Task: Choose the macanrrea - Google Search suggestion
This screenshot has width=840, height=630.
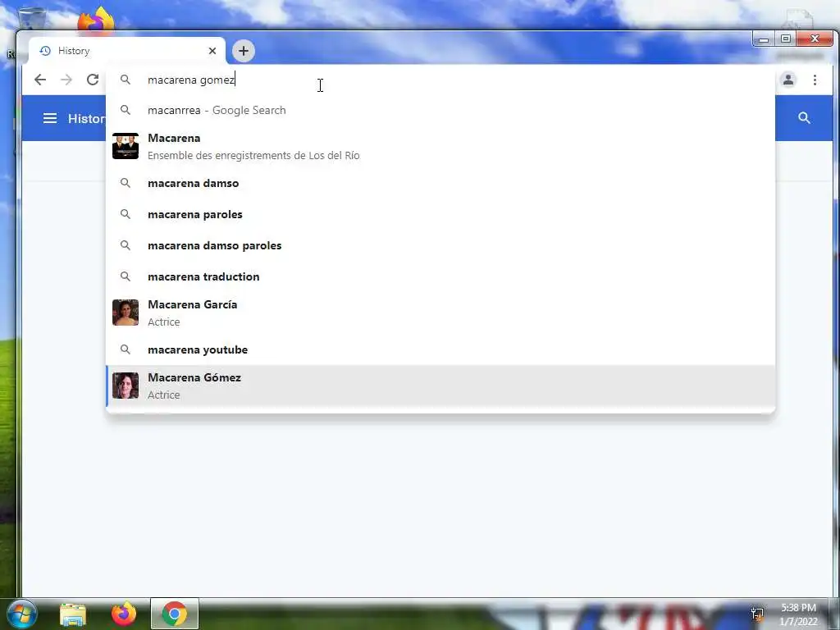Action: tap(441, 111)
